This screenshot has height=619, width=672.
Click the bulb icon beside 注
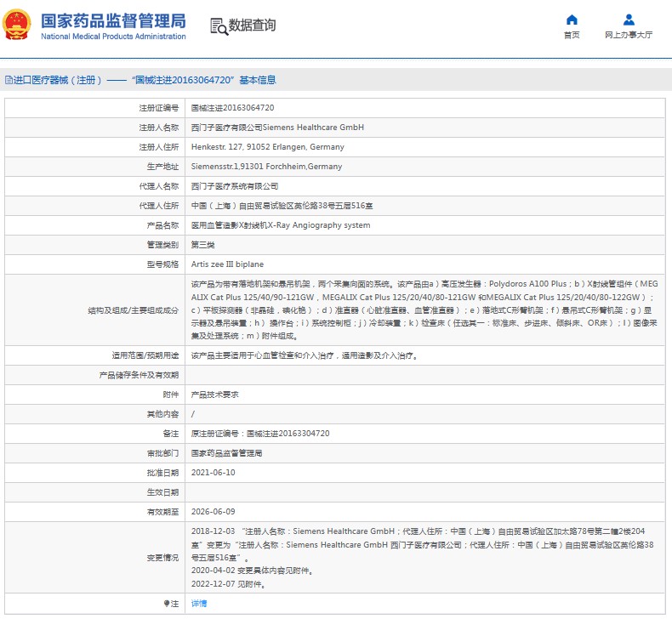tap(167, 604)
